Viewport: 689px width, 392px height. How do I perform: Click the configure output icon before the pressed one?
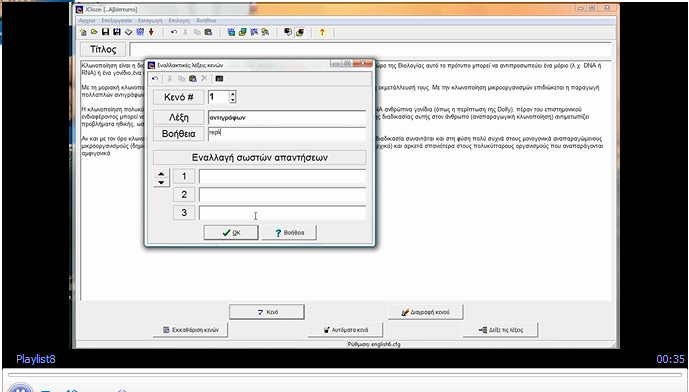coord(288,32)
